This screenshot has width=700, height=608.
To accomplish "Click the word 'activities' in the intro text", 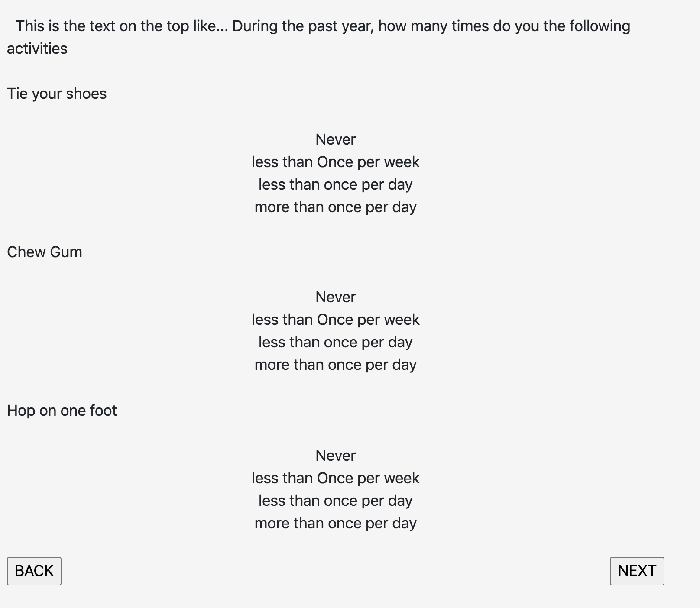I will tap(37, 49).
